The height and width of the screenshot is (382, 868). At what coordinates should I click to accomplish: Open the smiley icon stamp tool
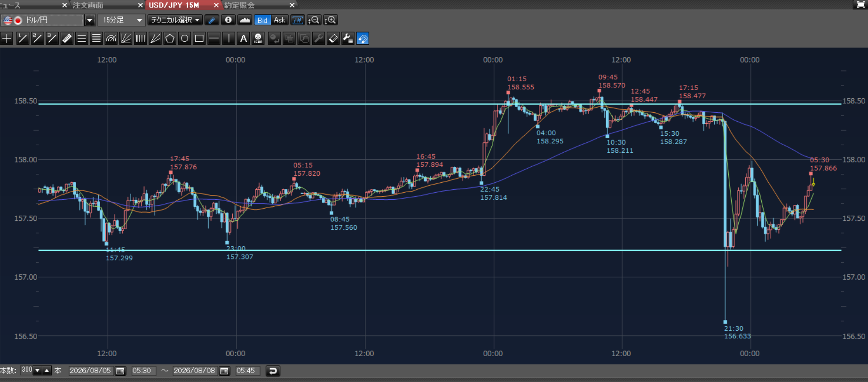point(258,39)
